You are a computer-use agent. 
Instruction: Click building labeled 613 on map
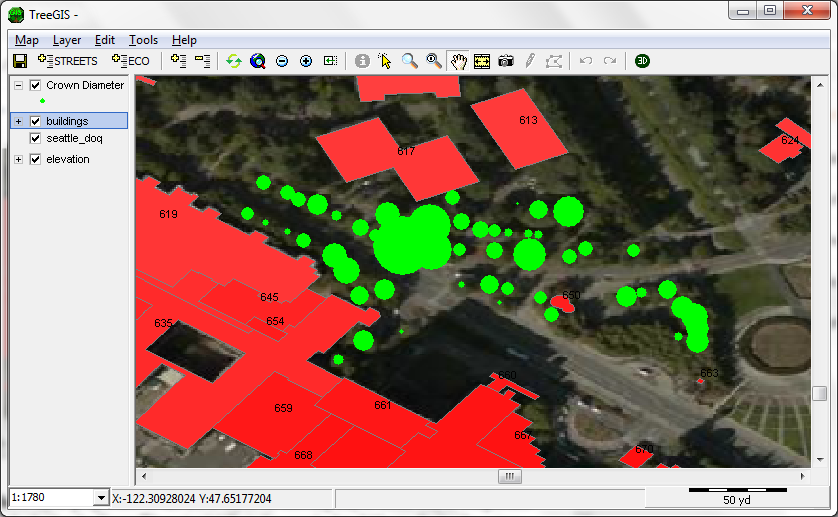point(518,128)
